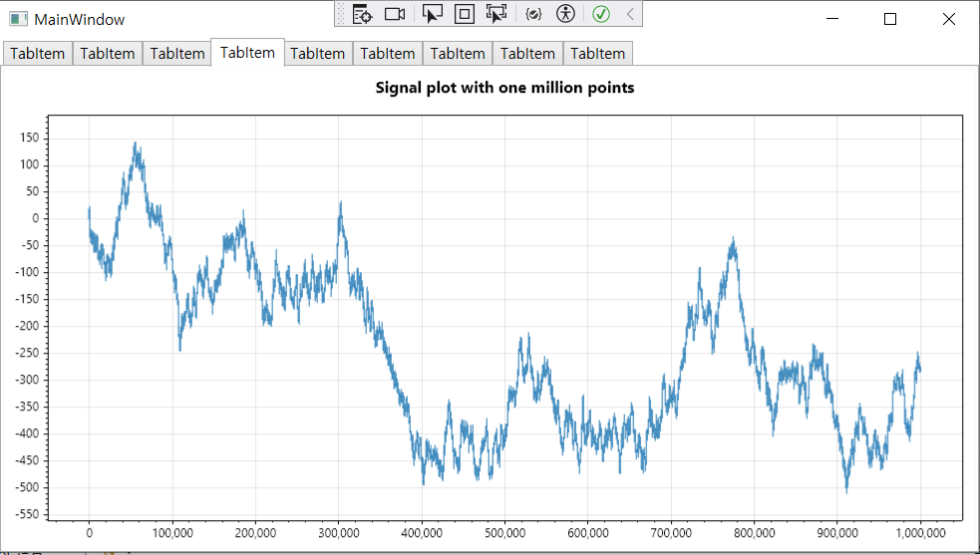The image size is (980, 555).
Task: Click the x-axis label '300,000'
Action: tap(339, 533)
